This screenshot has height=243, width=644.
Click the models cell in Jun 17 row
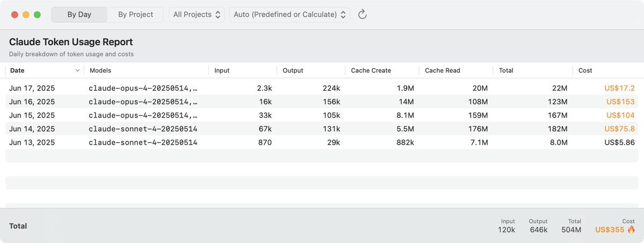[x=143, y=88]
